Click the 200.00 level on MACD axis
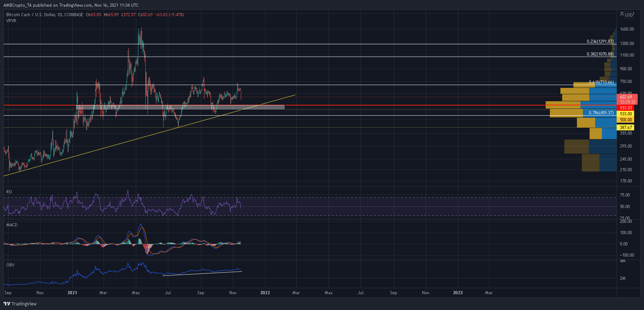Image resolution: width=644 pixels, height=310 pixels. tap(626, 221)
